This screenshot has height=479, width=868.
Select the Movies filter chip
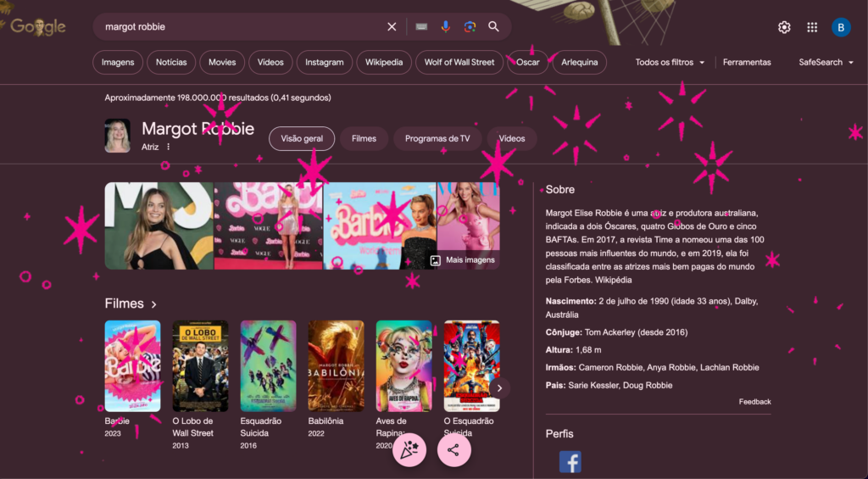pos(222,63)
